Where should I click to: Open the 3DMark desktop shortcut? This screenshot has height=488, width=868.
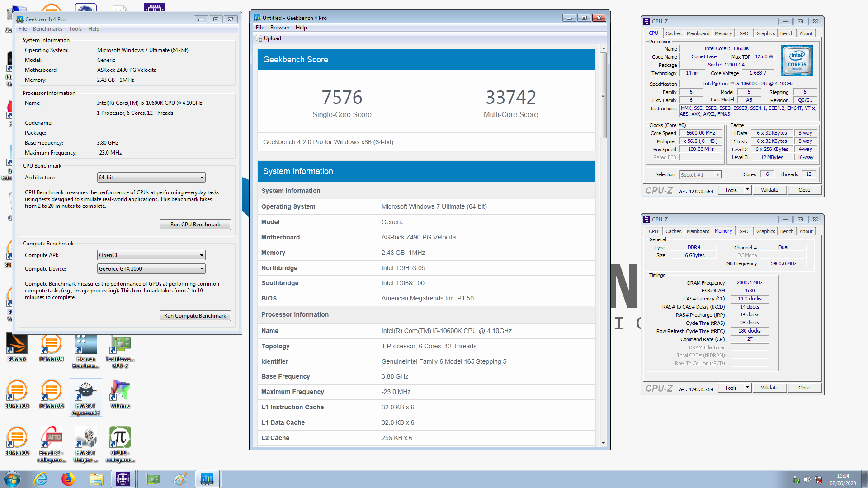click(x=17, y=348)
